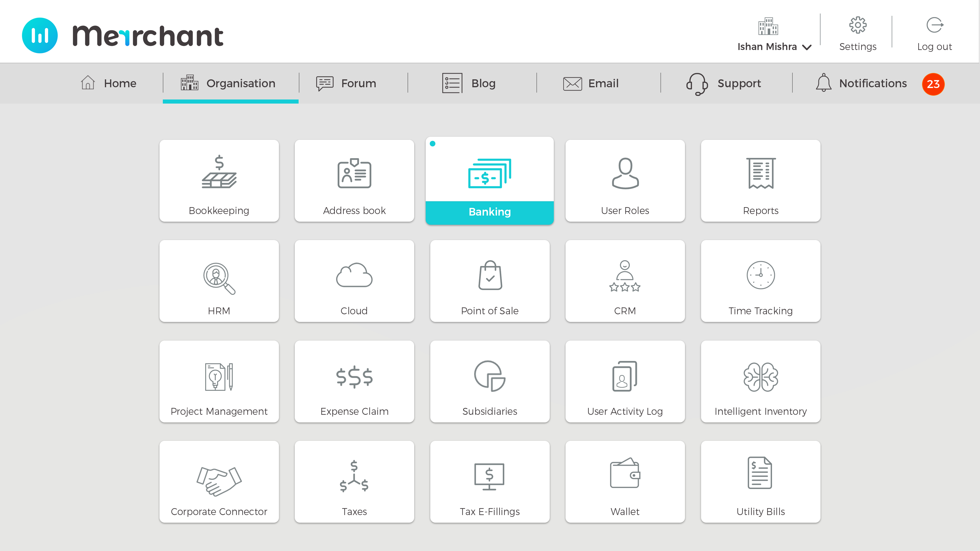This screenshot has height=551, width=980.
Task: Open the Tax E-Fillings monitor icon
Action: (489, 477)
